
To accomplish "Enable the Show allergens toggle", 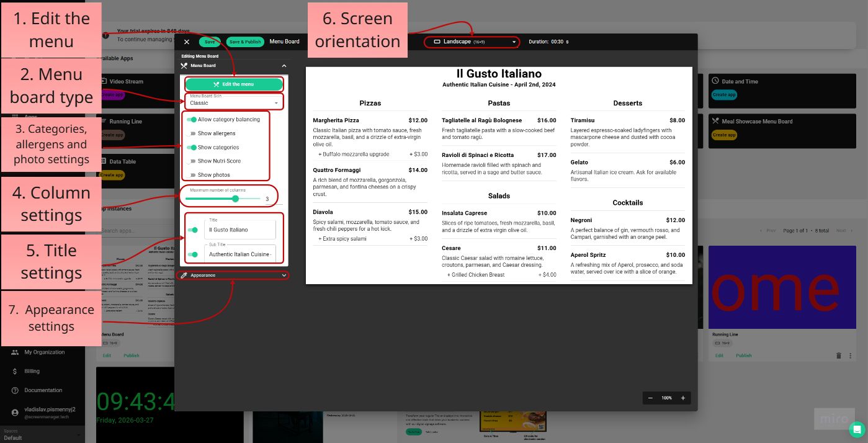I will point(194,133).
